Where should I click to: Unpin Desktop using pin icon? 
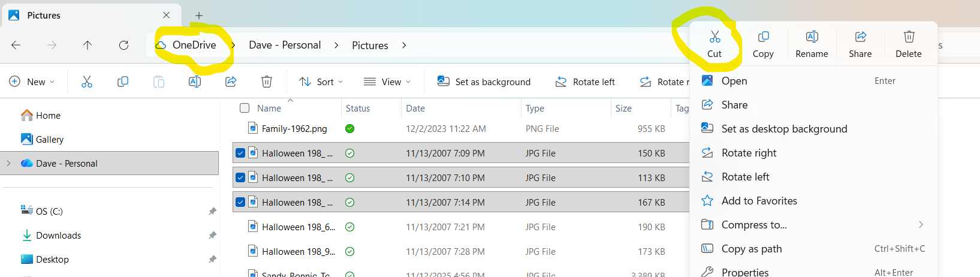[212, 259]
